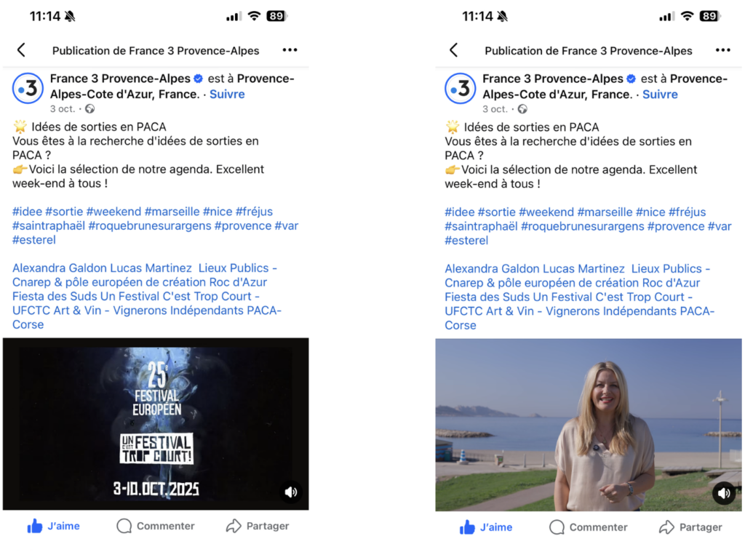Play the 25e Festival Européen video
This screenshot has height=560, width=745.
coord(156,423)
